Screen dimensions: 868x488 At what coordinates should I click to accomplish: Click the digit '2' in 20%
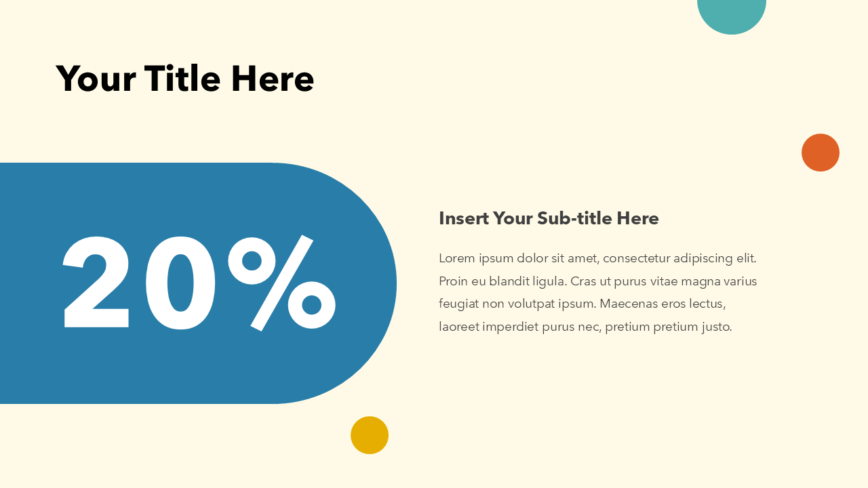(97, 283)
